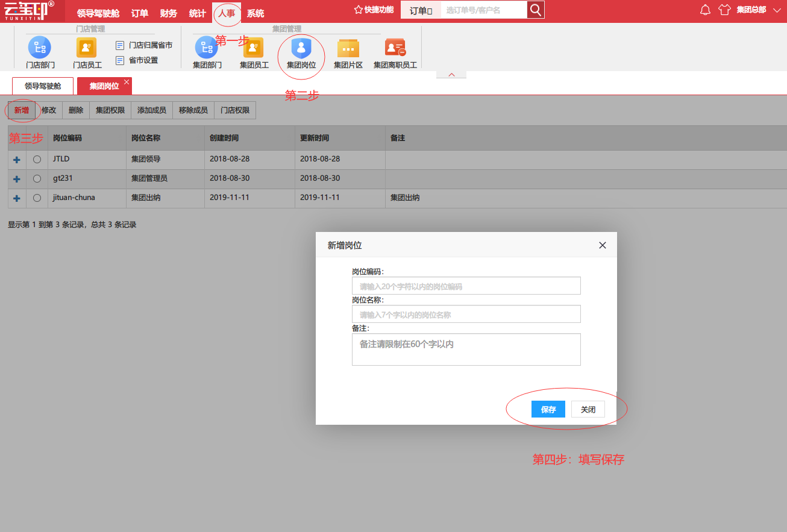Open the 集团片区 folder icon
Image resolution: width=787 pixels, height=532 pixels.
(x=348, y=48)
